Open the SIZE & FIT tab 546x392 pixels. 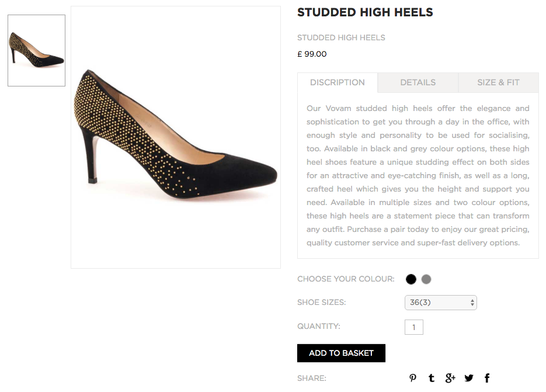498,82
